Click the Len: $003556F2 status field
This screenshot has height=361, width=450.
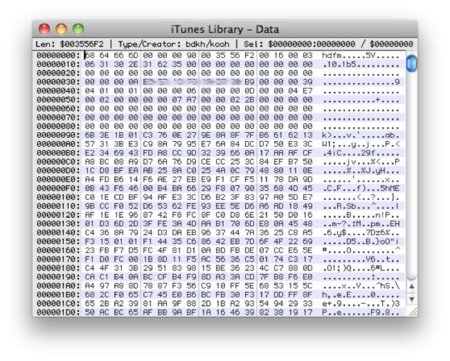[x=70, y=44]
